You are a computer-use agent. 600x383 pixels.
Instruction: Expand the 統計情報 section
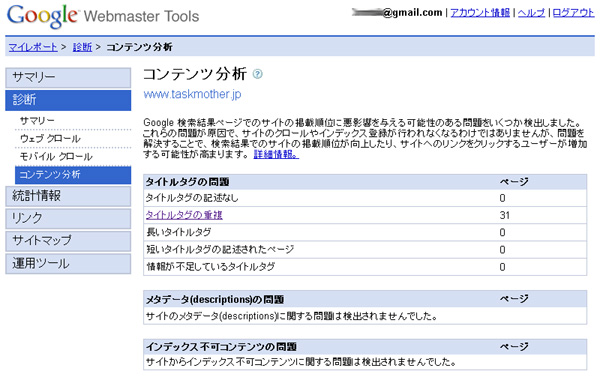(x=68, y=196)
